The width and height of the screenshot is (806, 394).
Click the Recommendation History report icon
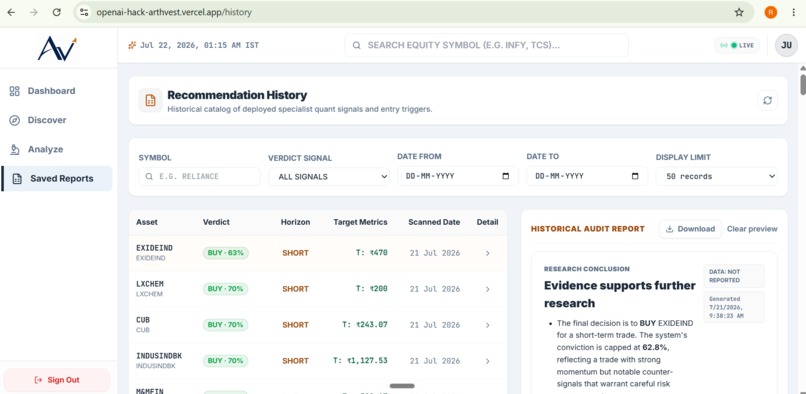coord(151,100)
